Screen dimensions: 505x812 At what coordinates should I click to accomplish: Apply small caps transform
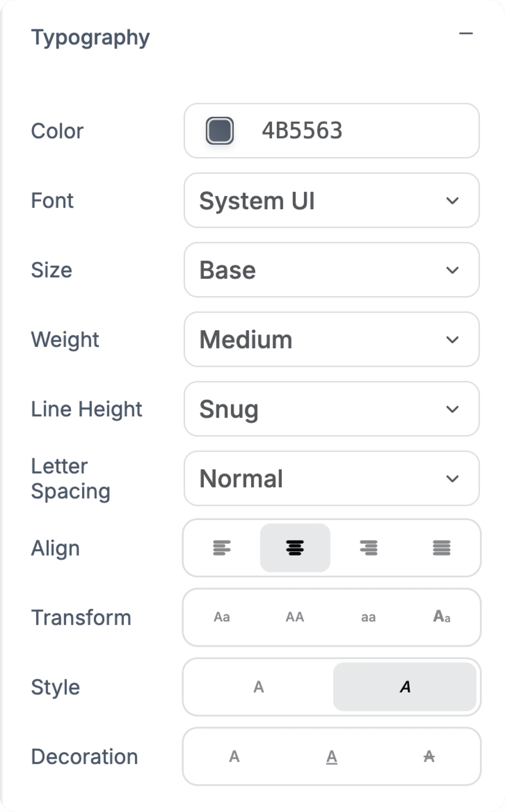click(x=441, y=618)
